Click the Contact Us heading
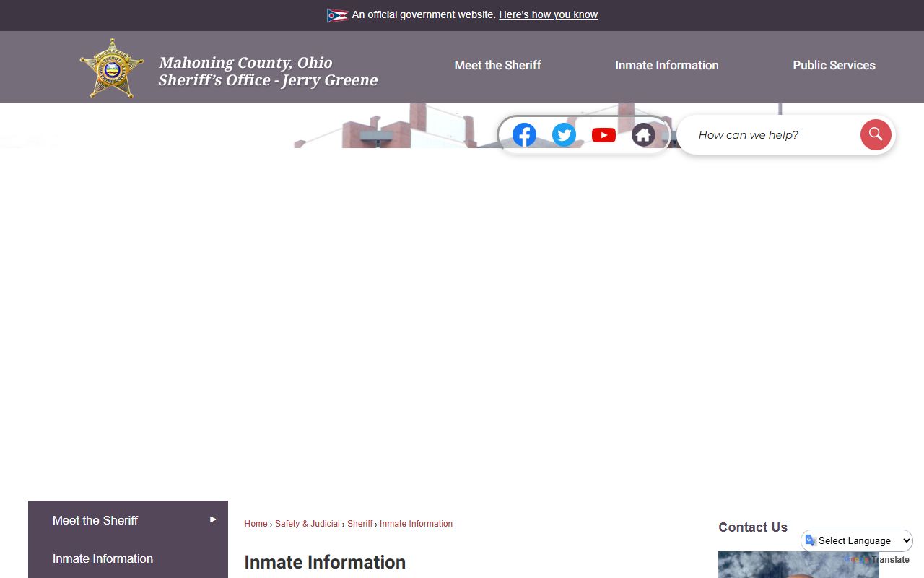The image size is (924, 578). click(x=753, y=527)
